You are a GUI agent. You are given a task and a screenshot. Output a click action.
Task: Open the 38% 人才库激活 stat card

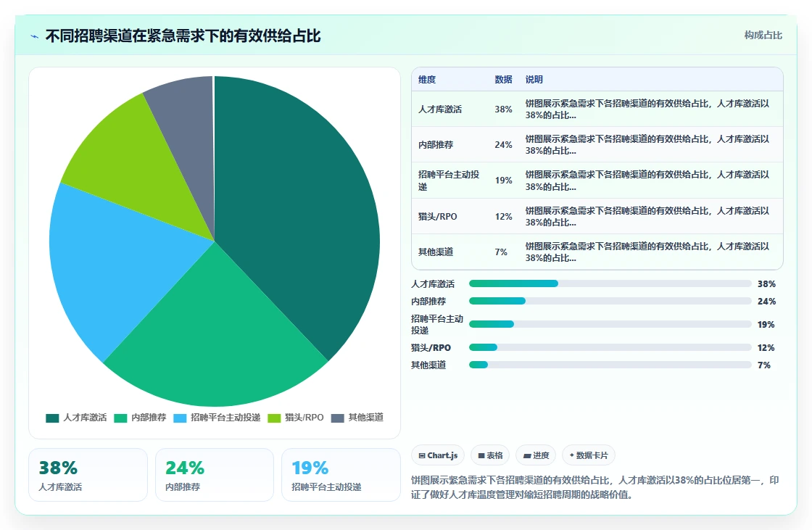88,475
